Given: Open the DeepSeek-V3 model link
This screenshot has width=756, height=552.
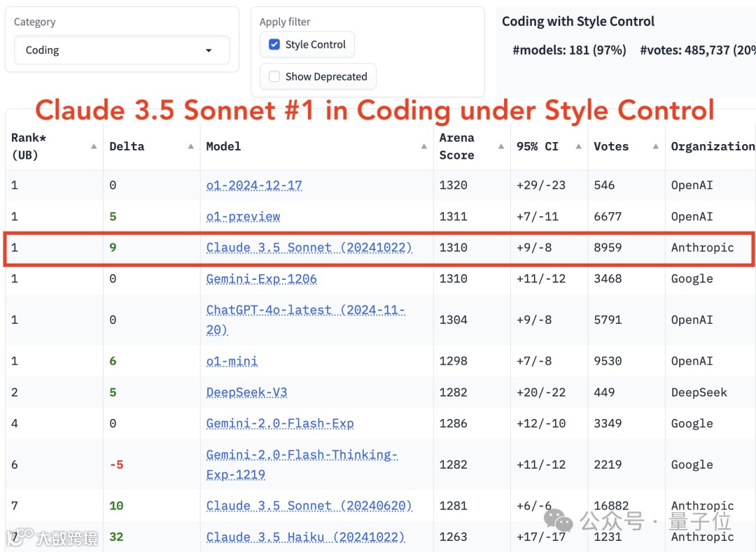Looking at the screenshot, I should point(246,392).
